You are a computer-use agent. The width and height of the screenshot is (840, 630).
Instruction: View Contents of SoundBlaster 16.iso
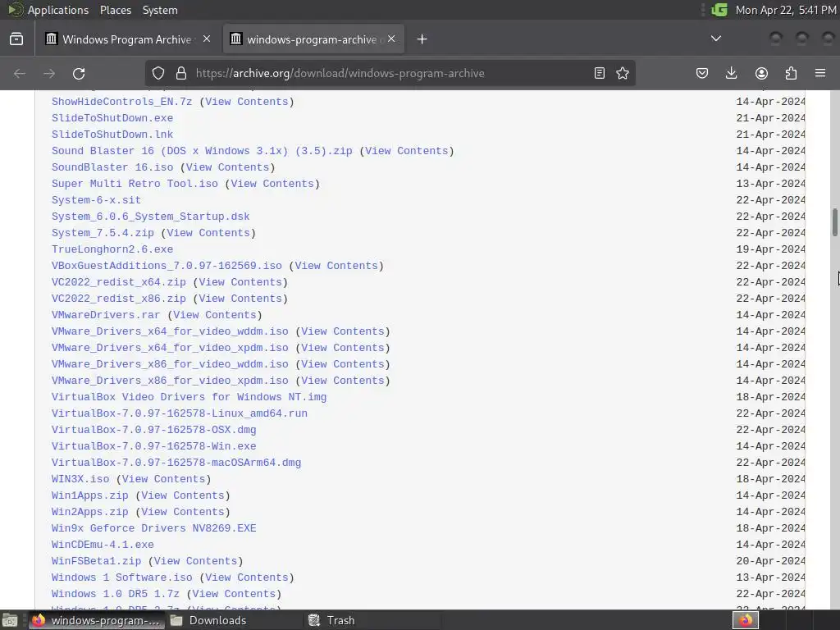pyautogui.click(x=227, y=167)
